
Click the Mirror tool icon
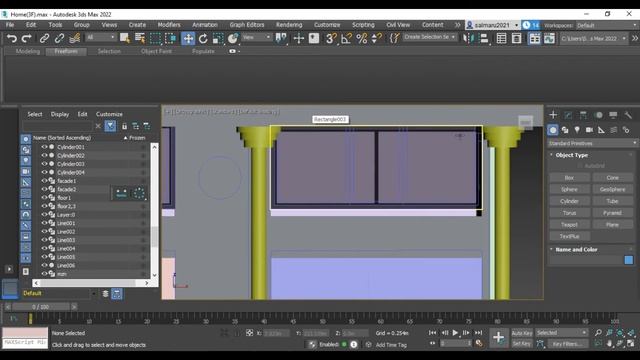tap(468, 38)
